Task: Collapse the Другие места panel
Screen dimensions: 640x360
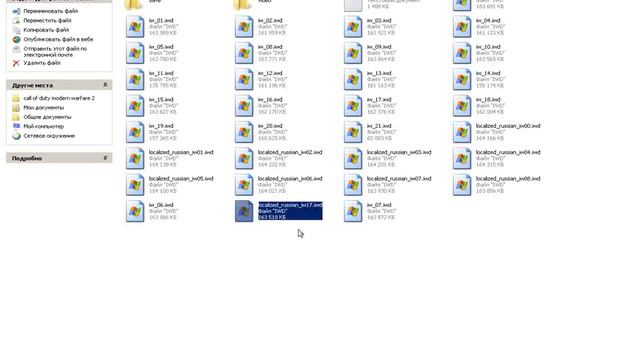Action: coord(105,85)
